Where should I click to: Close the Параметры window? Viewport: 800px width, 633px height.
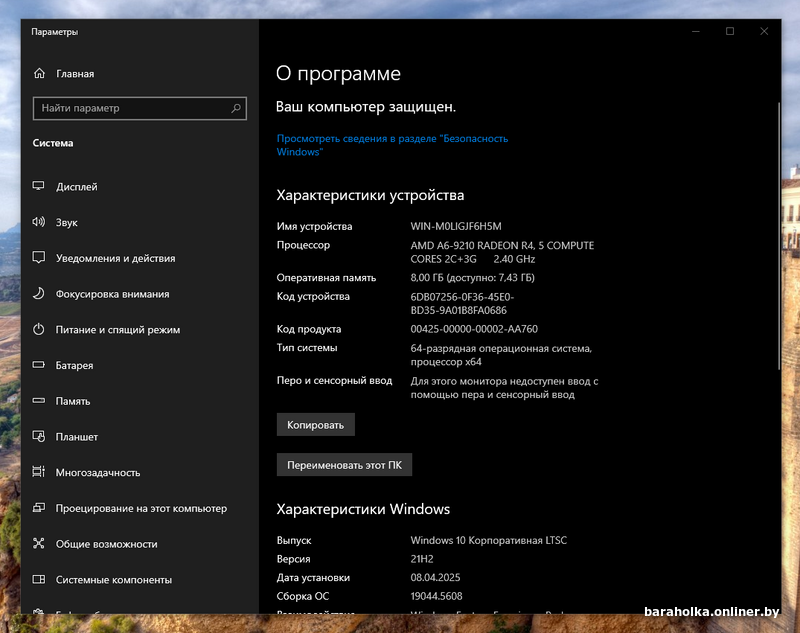[x=764, y=32]
